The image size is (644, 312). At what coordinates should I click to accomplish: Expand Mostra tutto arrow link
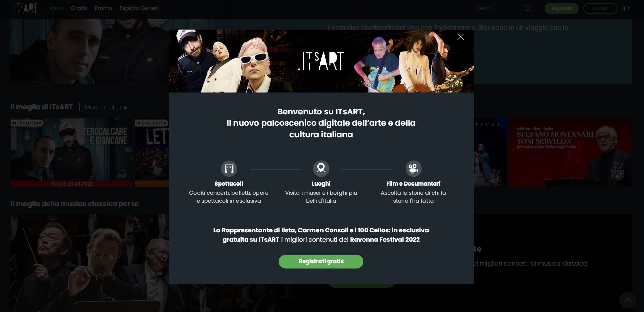pyautogui.click(x=106, y=107)
